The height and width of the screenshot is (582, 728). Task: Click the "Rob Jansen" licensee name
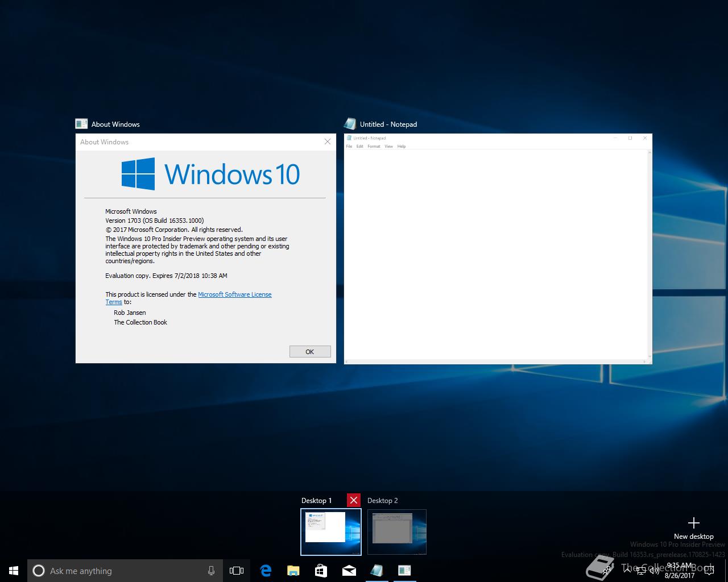(130, 313)
